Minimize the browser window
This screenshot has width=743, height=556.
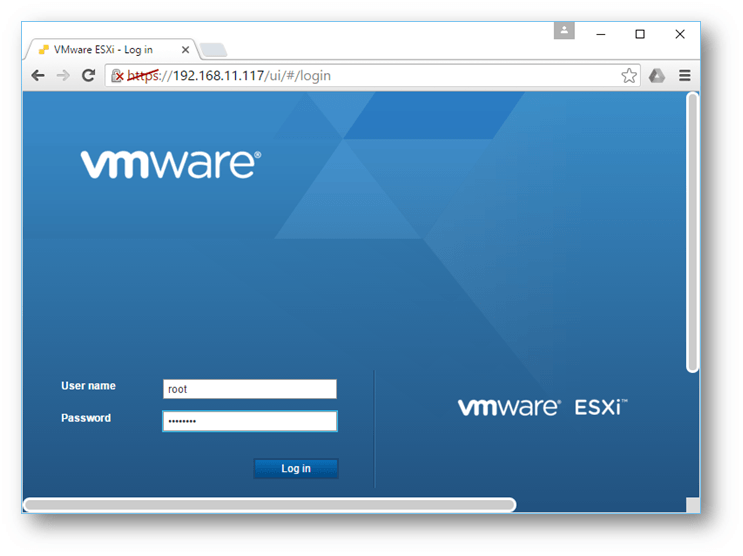(600, 34)
